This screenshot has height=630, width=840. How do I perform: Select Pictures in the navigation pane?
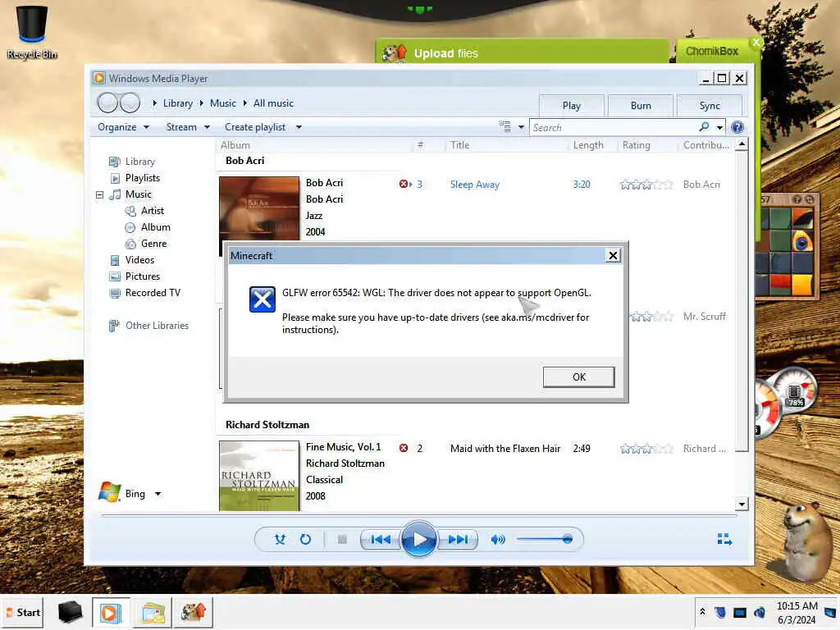coord(135,276)
